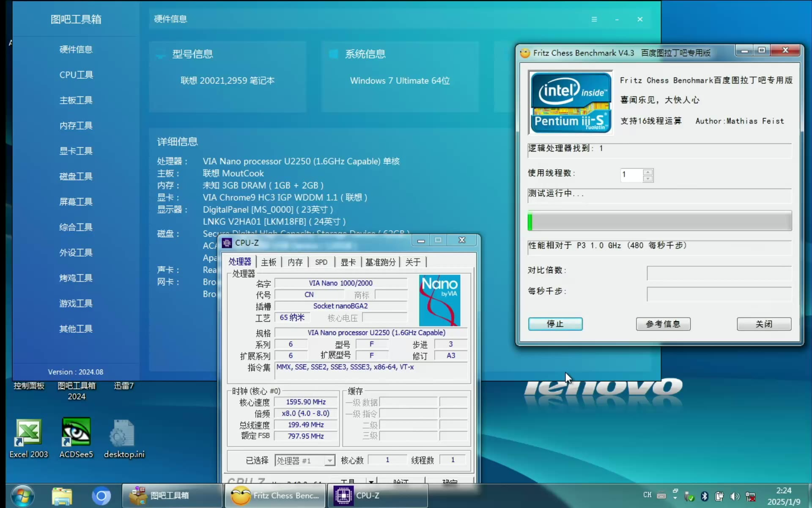Switch to the 显卡 tab in CPU-Z
Viewport: 812px width, 508px height.
coord(348,262)
